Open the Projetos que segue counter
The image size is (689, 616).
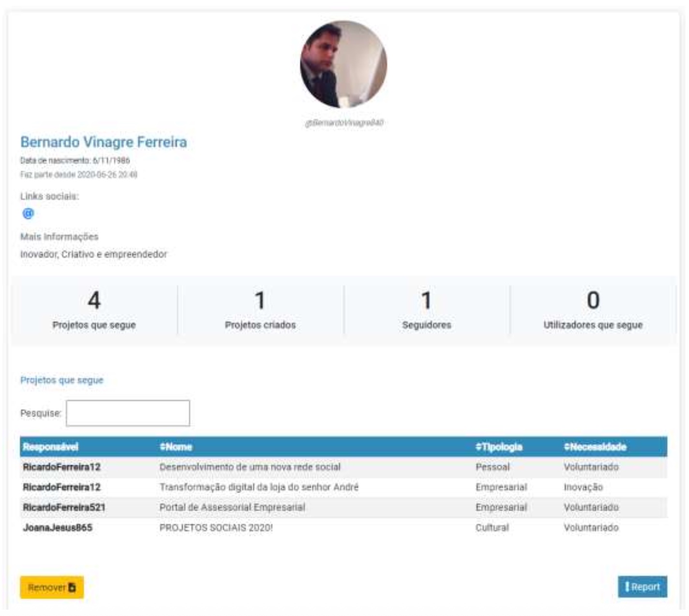pyautogui.click(x=94, y=310)
